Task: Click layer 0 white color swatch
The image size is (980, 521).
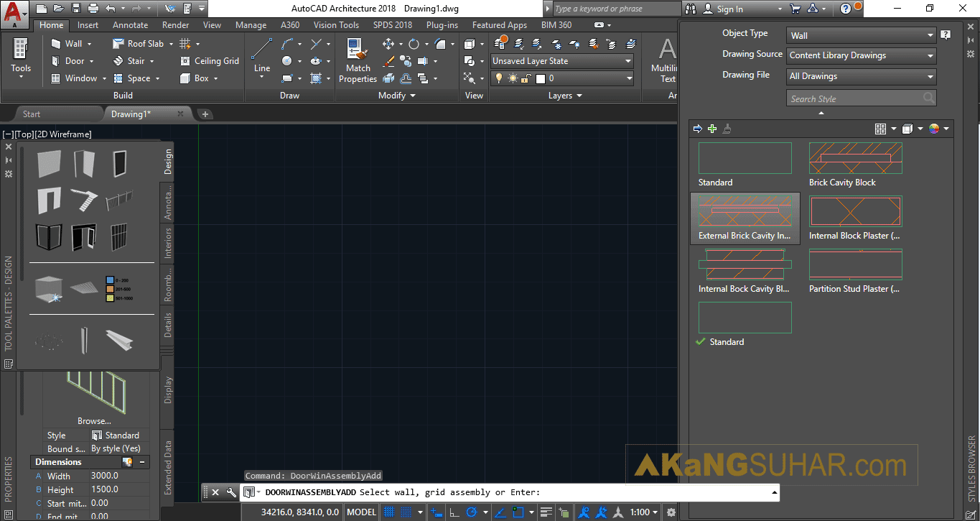Action: pyautogui.click(x=541, y=78)
